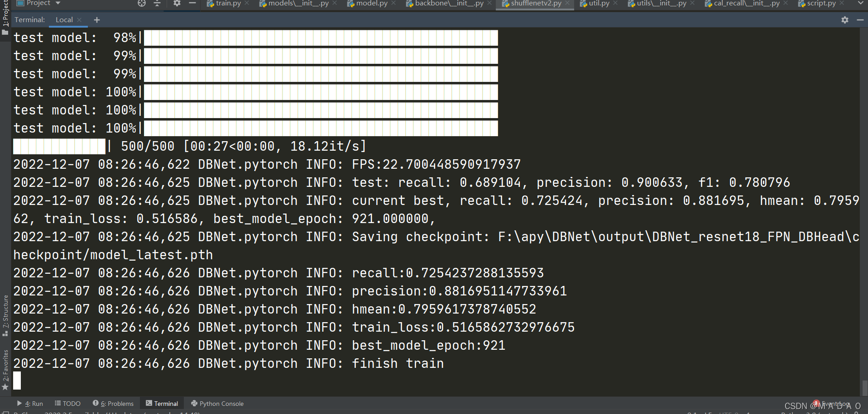Switch to the Python Console tool window
Image resolution: width=868 pixels, height=414 pixels.
tap(217, 404)
